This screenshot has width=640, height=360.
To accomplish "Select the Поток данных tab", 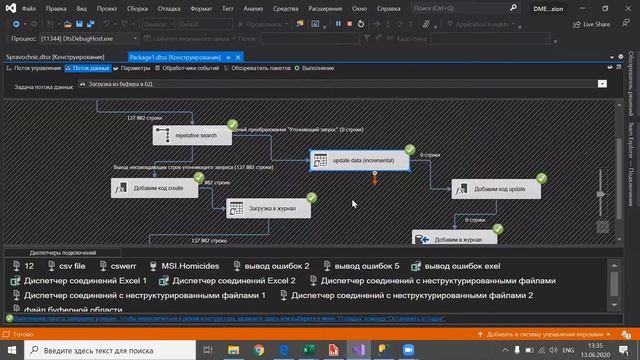I will point(87,68).
